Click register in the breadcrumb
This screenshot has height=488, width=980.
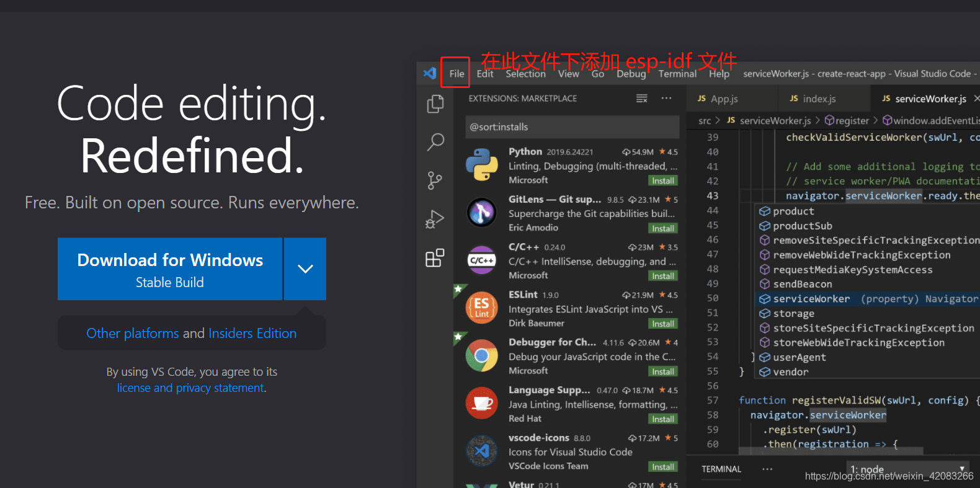pyautogui.click(x=852, y=121)
